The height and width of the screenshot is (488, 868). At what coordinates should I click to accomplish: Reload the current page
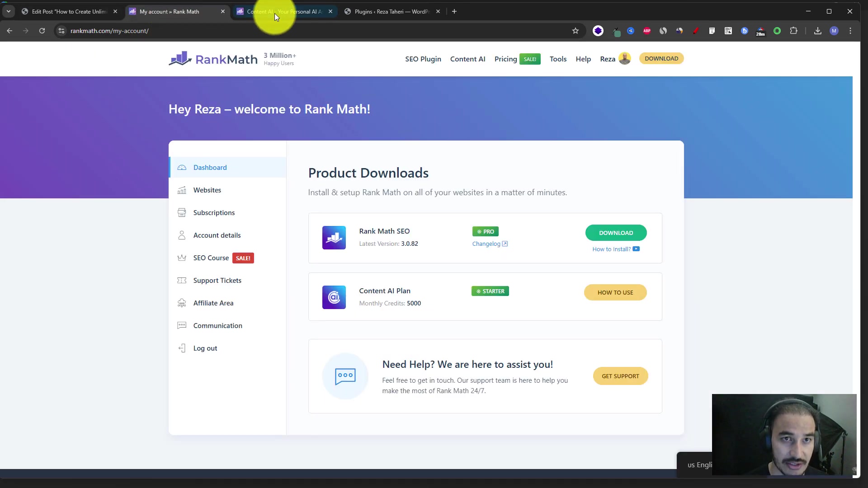[x=42, y=31]
